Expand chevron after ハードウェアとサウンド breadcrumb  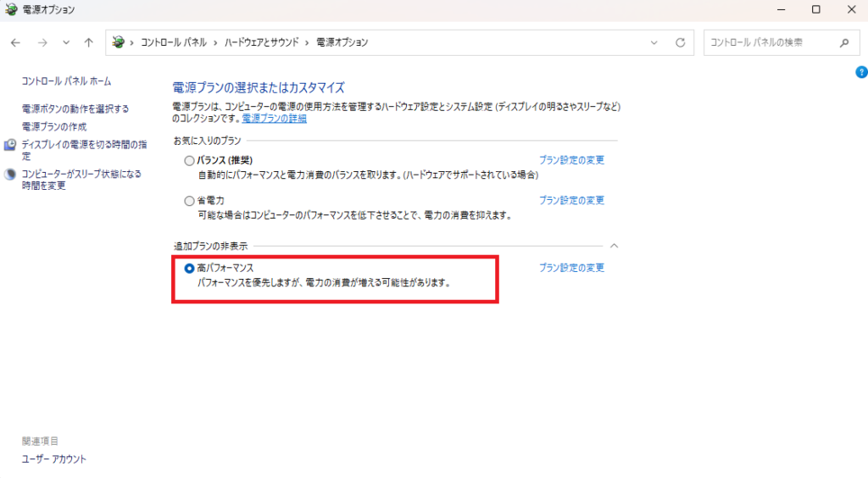(x=307, y=42)
